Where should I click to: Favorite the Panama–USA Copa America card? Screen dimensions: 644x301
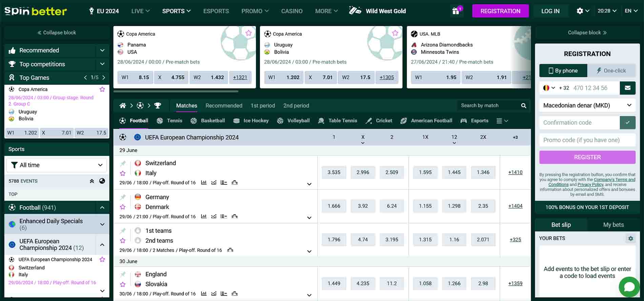(x=248, y=33)
